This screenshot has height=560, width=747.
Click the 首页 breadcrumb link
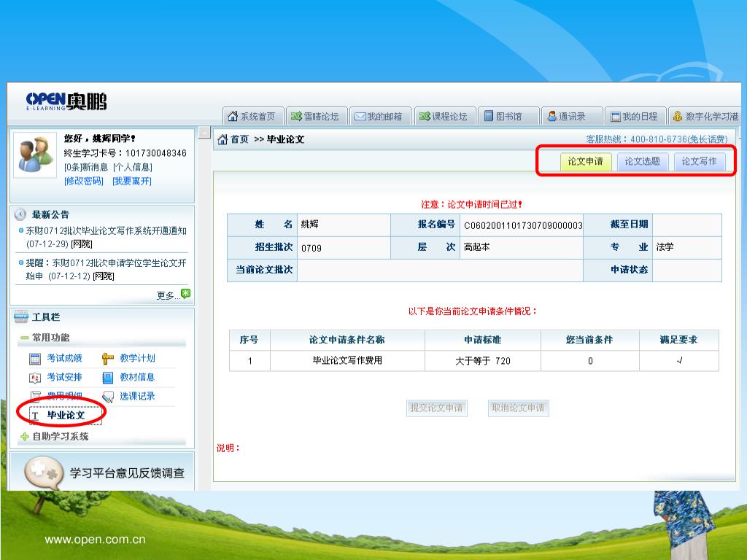pyautogui.click(x=239, y=139)
